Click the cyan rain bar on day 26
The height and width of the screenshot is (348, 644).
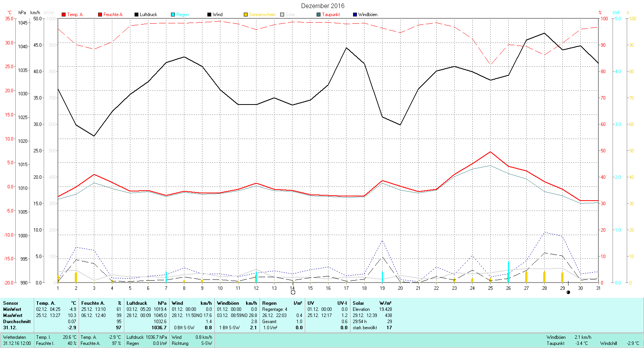point(508,272)
